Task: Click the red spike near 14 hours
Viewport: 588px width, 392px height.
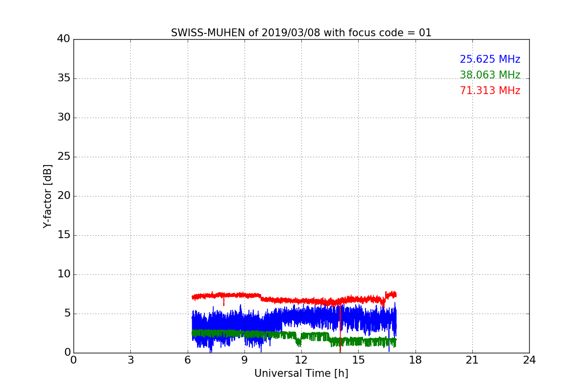Action: click(340, 328)
